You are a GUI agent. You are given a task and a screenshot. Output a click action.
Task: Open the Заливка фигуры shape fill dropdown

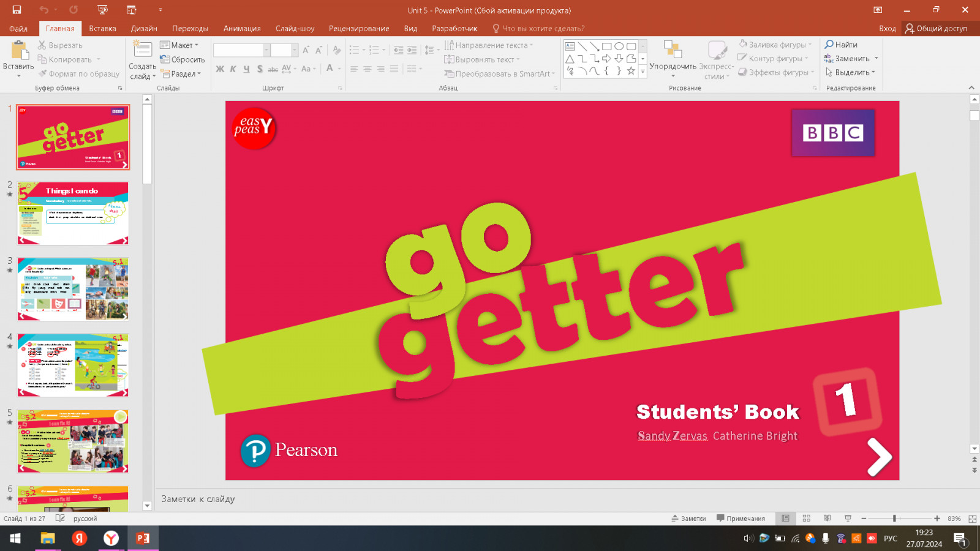[x=775, y=45]
